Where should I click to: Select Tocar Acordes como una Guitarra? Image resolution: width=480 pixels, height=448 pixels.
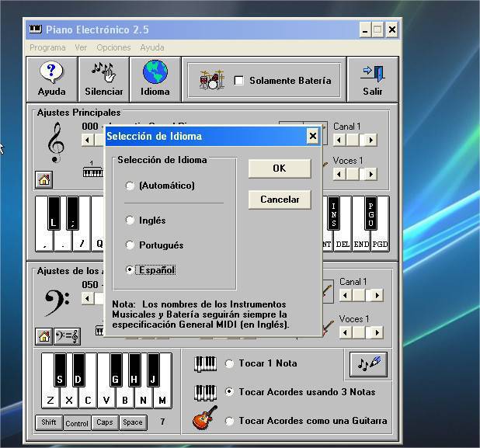point(229,421)
